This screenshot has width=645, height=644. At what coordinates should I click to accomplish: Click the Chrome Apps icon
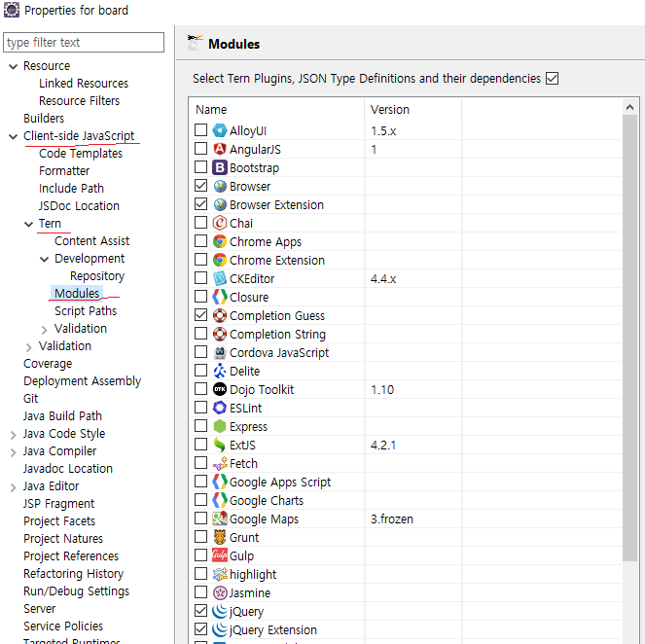(x=220, y=241)
